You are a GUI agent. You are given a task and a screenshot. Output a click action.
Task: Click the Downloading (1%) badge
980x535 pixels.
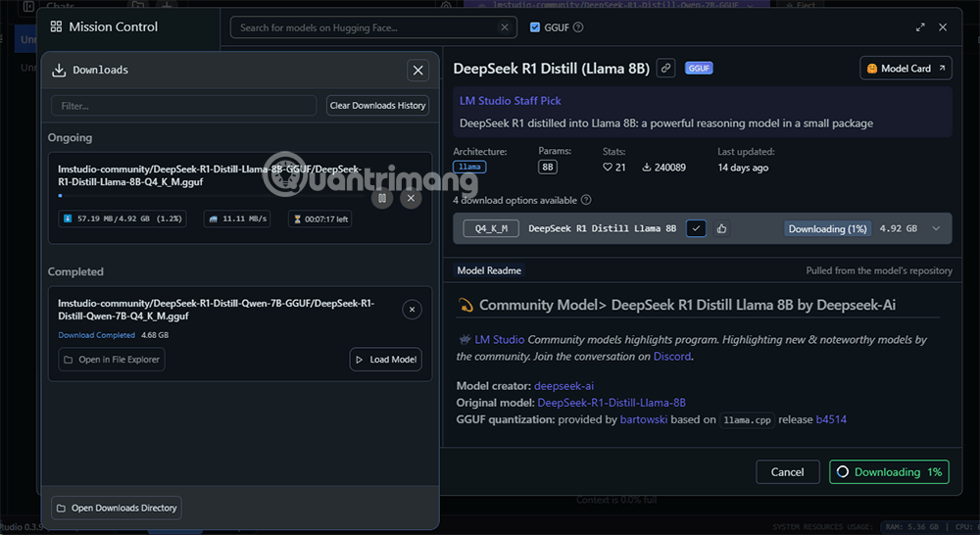coord(827,228)
